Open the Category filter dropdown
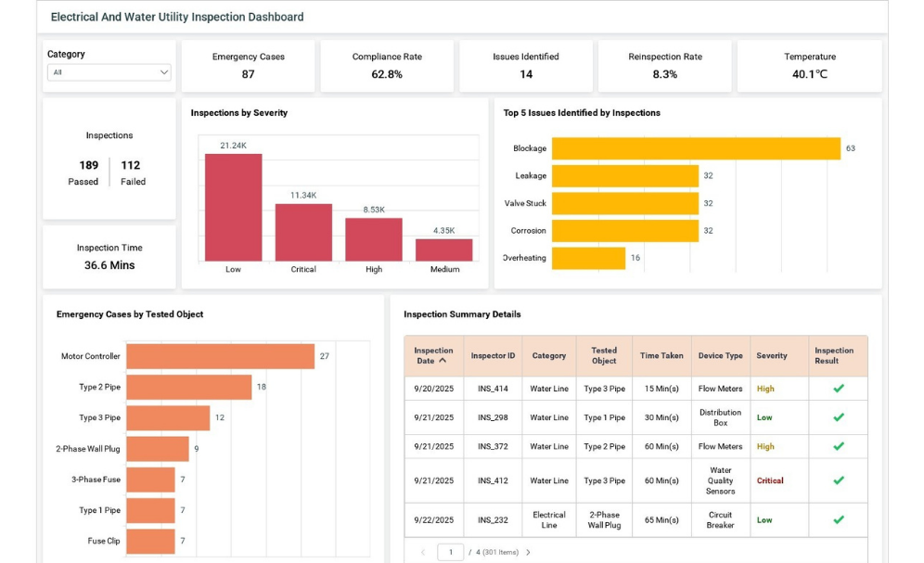 [x=109, y=72]
